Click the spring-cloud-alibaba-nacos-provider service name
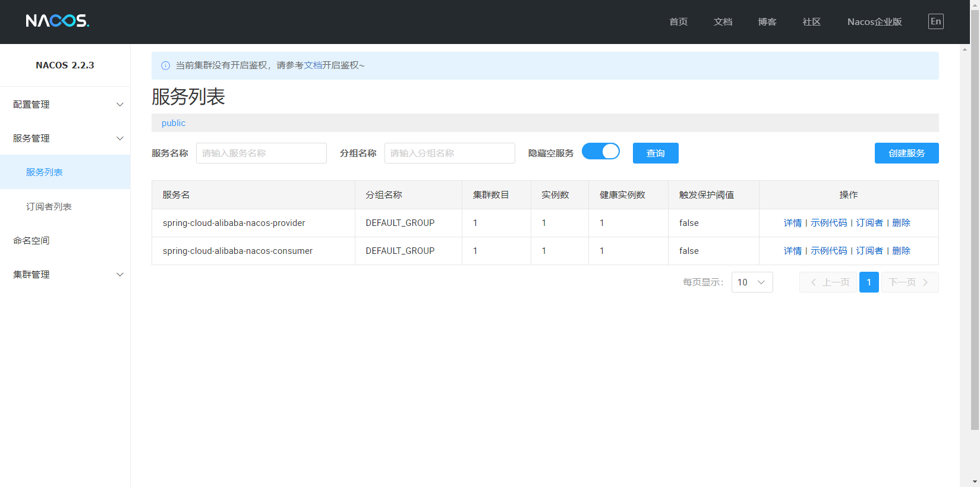 pyautogui.click(x=234, y=223)
